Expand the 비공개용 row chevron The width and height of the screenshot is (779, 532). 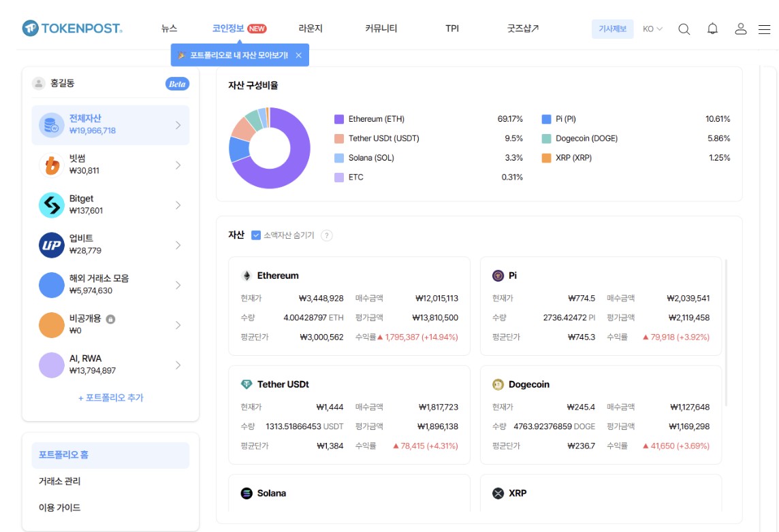178,325
